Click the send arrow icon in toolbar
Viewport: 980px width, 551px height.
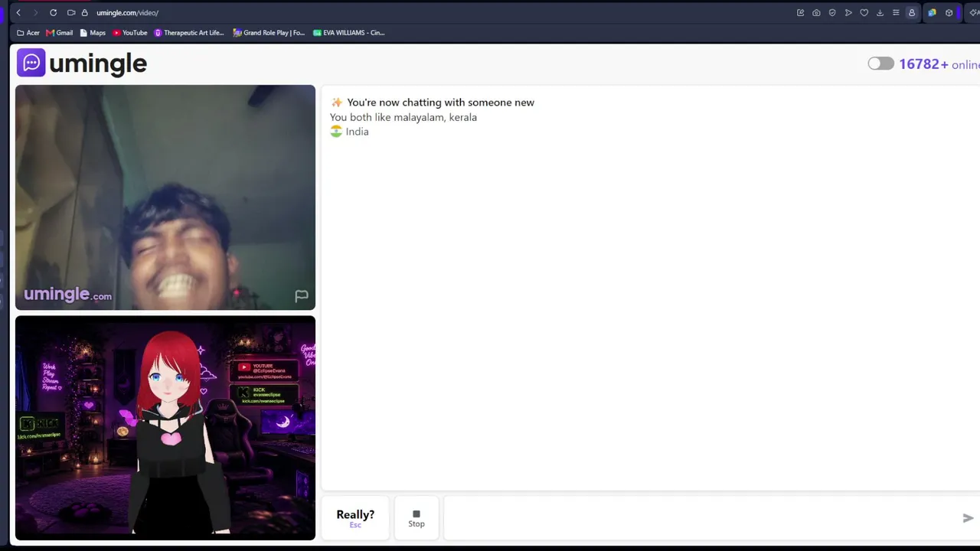pos(848,12)
